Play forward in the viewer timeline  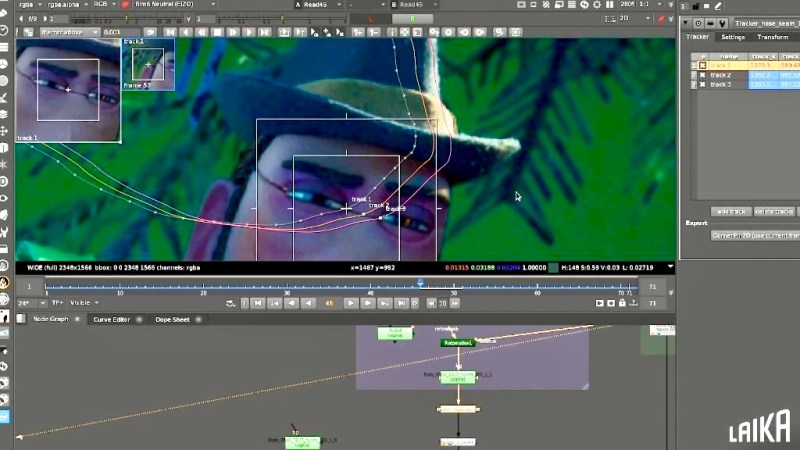(351, 303)
